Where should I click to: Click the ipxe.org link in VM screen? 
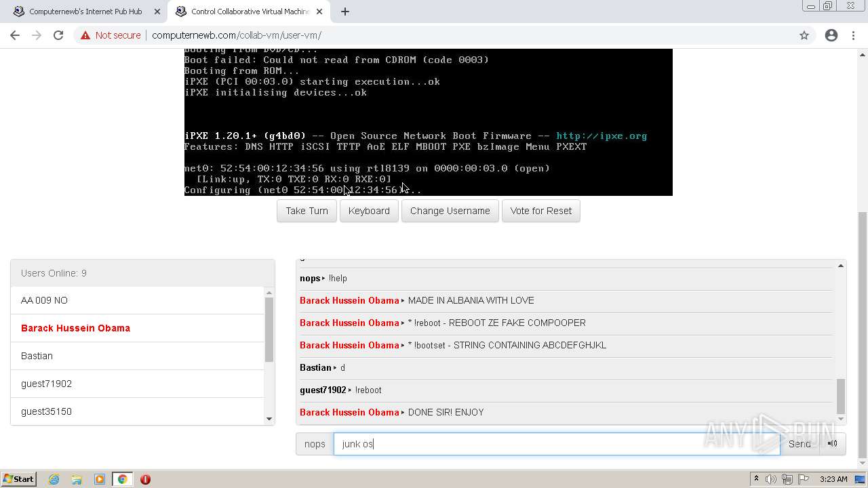pyautogui.click(x=601, y=136)
